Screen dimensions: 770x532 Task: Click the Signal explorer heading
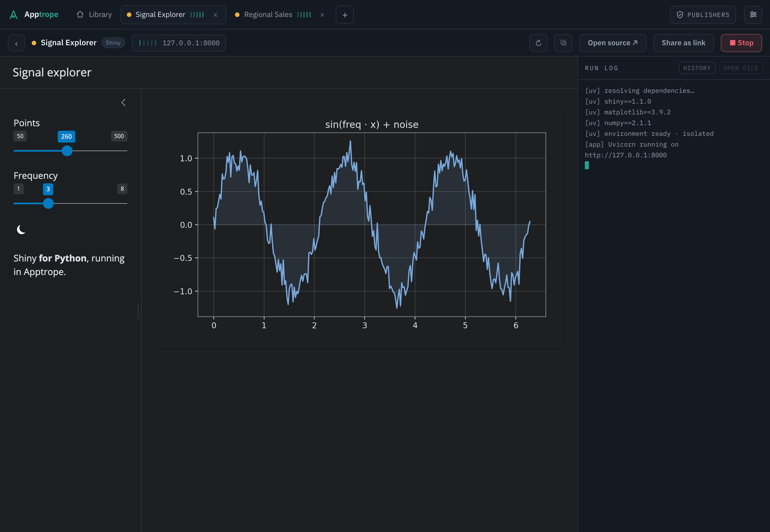52,72
